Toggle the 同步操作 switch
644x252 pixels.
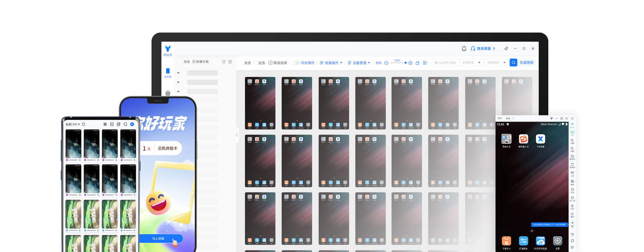(x=296, y=63)
